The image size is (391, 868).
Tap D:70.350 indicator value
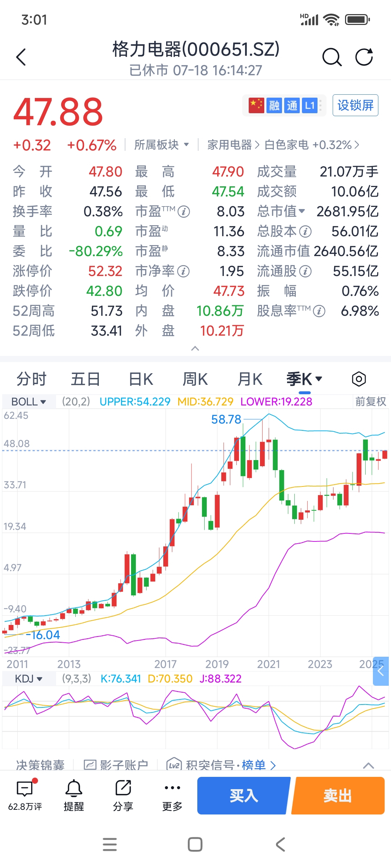(170, 678)
